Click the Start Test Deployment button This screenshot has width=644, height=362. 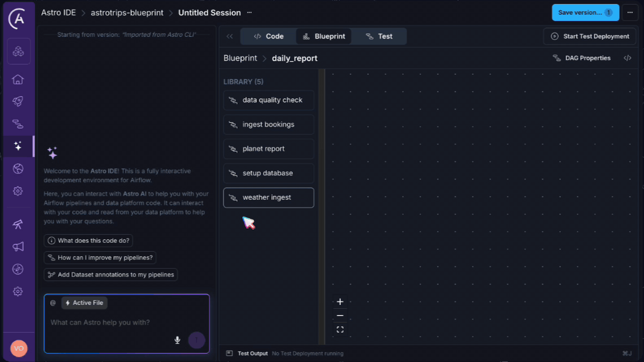[590, 36]
